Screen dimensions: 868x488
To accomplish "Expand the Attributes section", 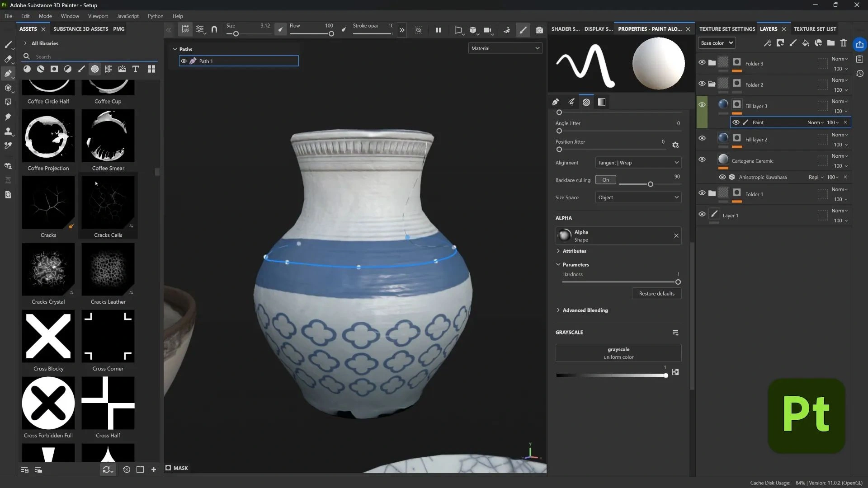I will tap(558, 251).
